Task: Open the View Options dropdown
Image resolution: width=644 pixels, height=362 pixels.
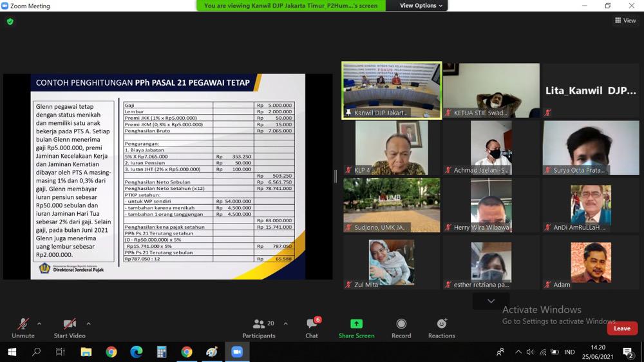Action: [x=421, y=6]
